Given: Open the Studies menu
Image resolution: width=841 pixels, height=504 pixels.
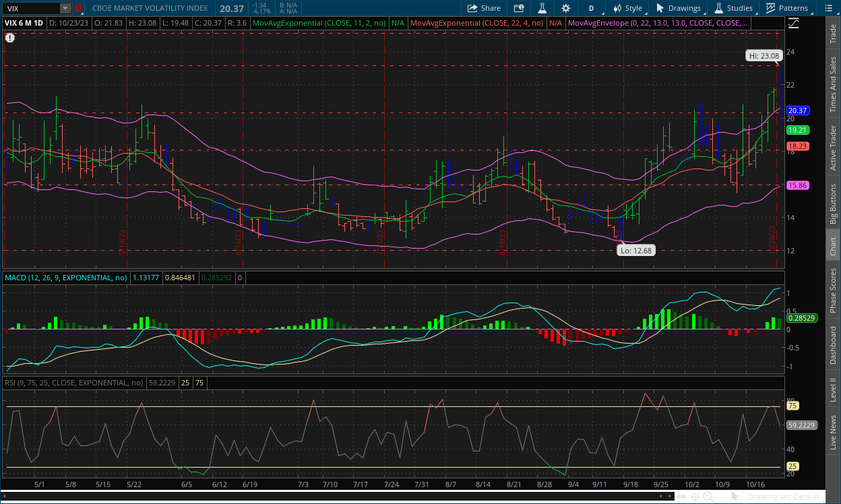Looking at the screenshot, I should coord(734,8).
